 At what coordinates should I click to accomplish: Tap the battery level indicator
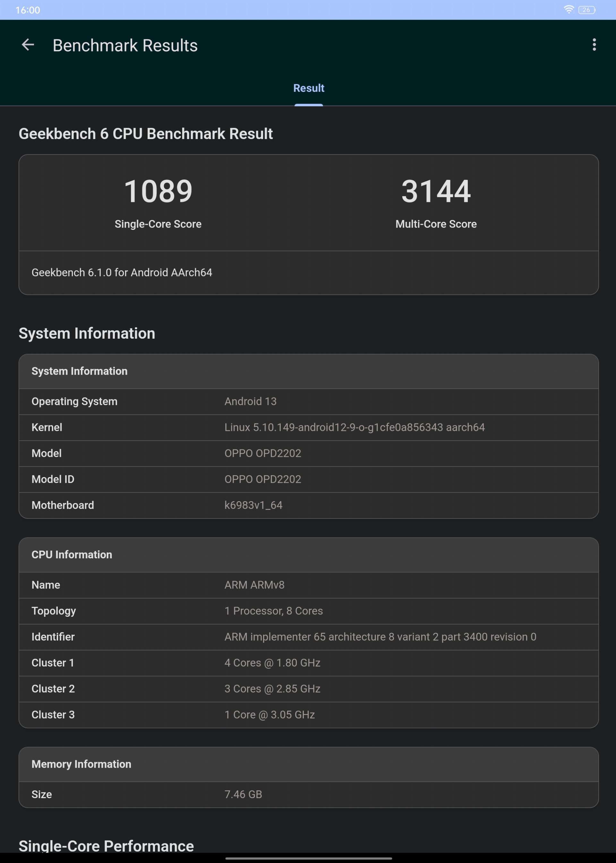coord(586,10)
